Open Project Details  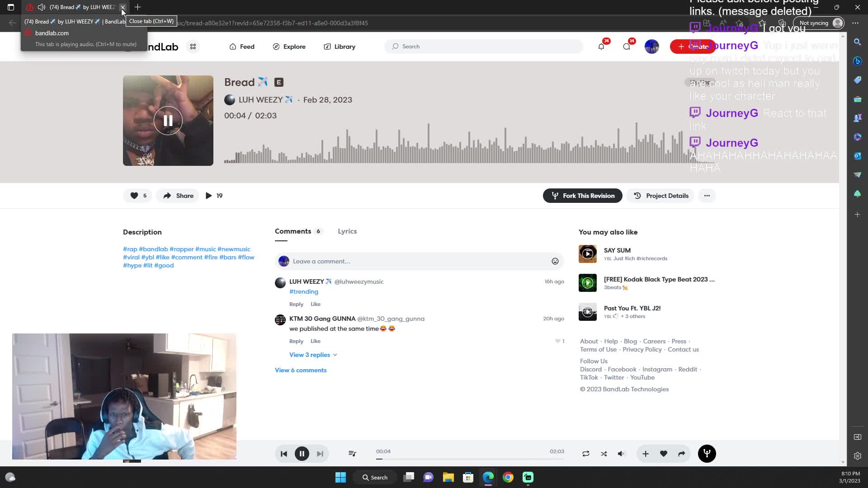pyautogui.click(x=660, y=196)
